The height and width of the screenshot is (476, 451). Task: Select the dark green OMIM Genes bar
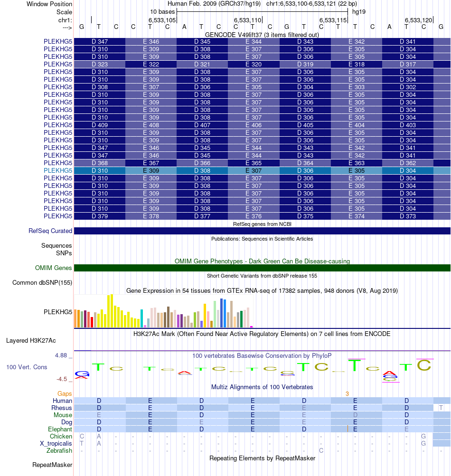262,268
